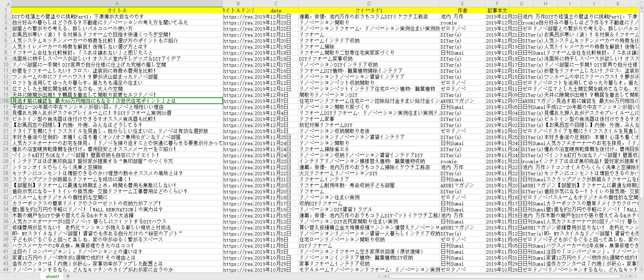Open the URL link in row 2
644x280 pixels.
click(238, 16)
